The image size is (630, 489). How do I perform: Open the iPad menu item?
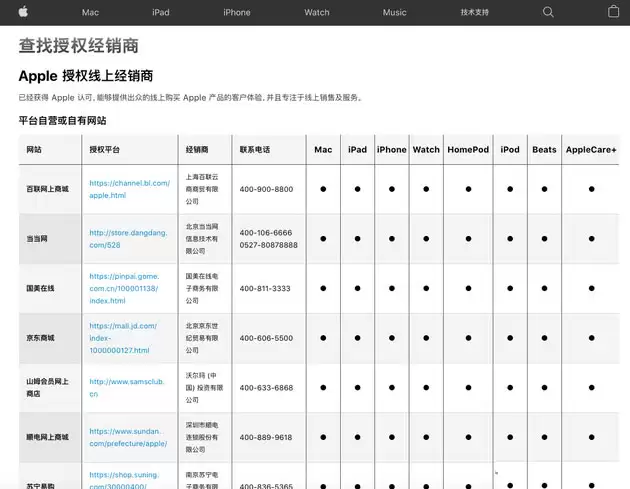coord(161,12)
